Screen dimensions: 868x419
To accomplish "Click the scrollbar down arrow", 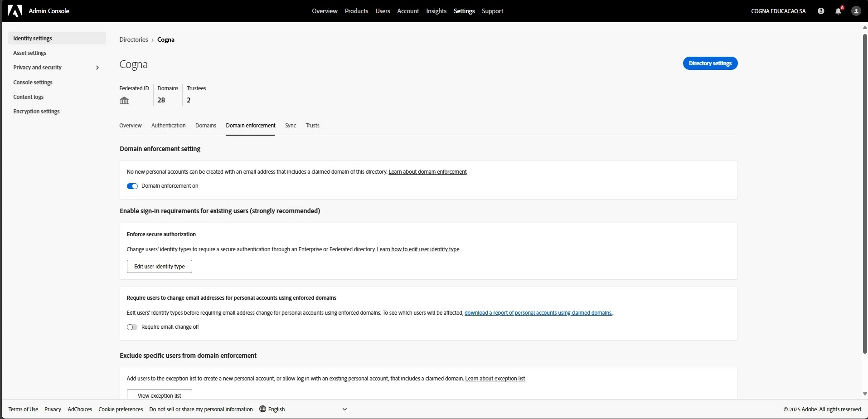I will point(865,394).
